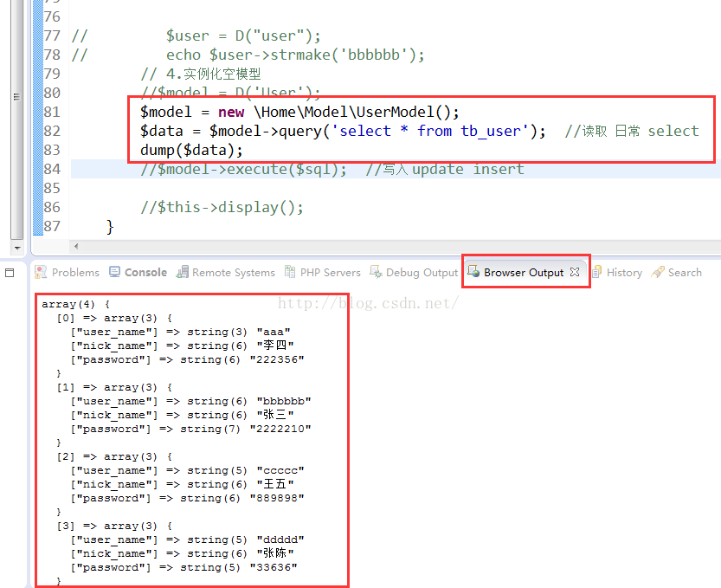
Task: Click the password value "33636" in output
Action: point(274,567)
